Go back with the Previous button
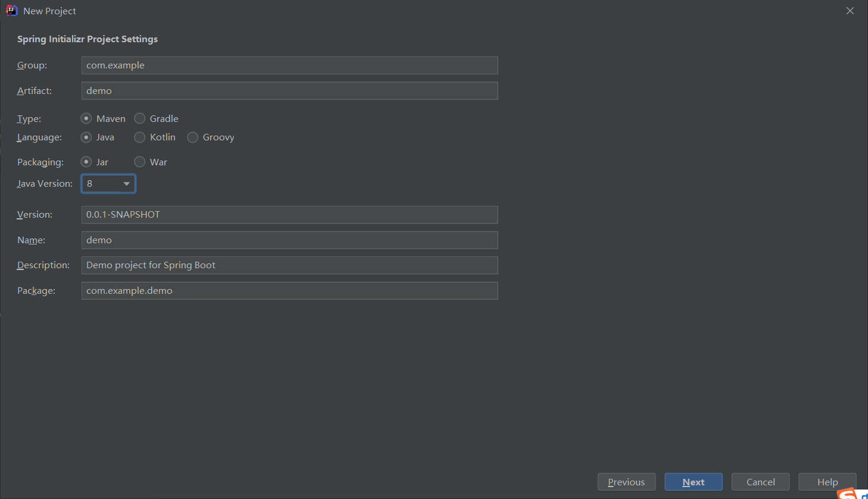Screen dimensions: 868x499 (x=626, y=482)
